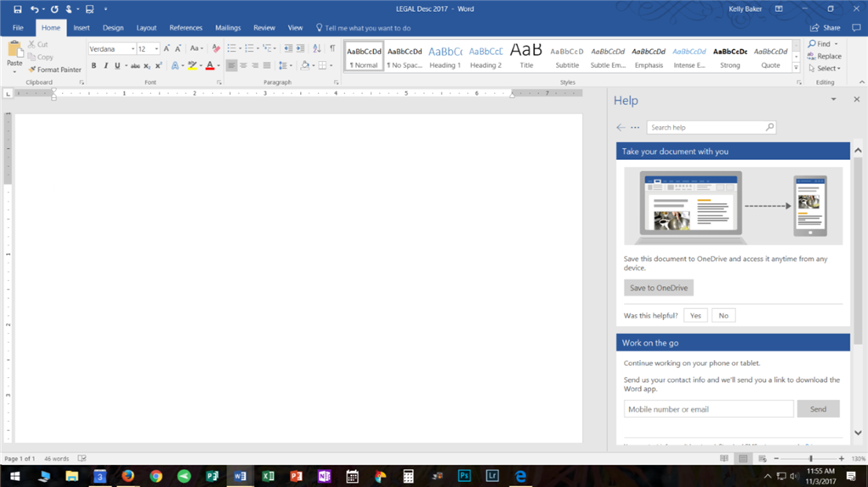This screenshot has width=868, height=487.
Task: Switch to the Insert tab
Action: (81, 28)
